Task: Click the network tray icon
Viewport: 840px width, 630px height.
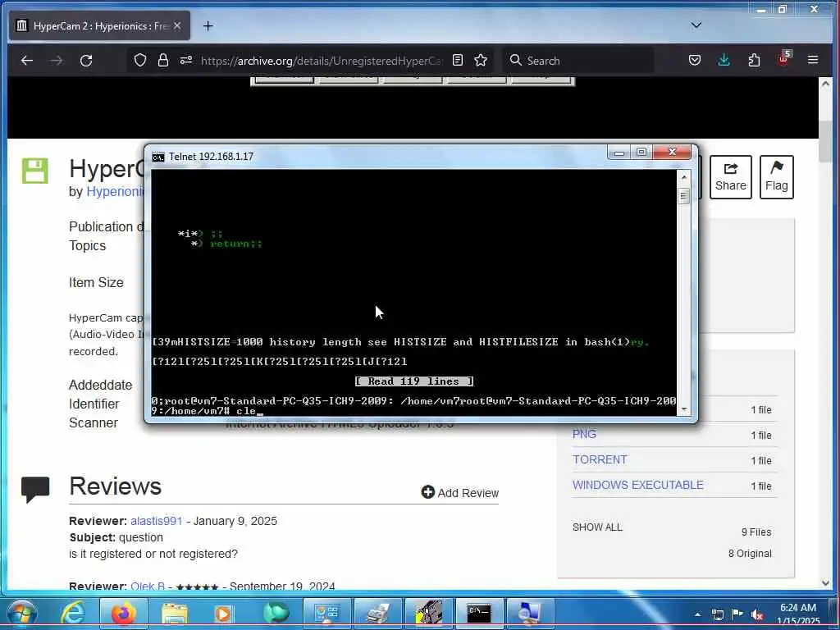Action: [717, 615]
